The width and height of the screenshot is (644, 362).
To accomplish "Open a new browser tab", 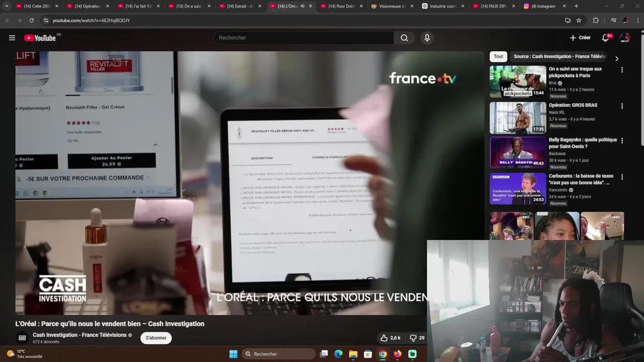I will (x=577, y=6).
